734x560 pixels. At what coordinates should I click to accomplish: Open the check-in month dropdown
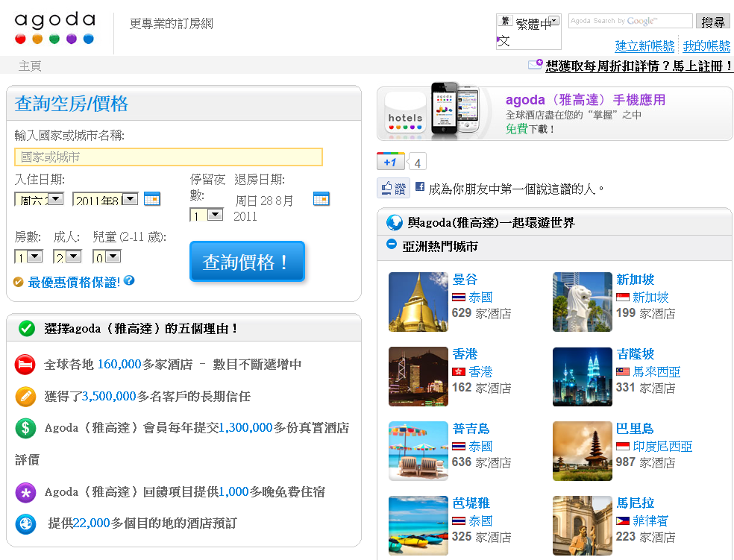click(x=130, y=199)
